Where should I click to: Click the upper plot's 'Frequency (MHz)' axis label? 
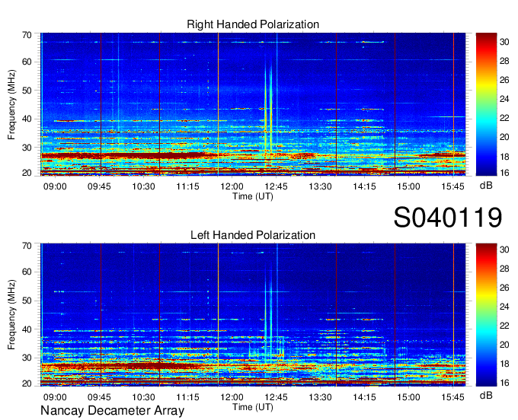click(11, 104)
